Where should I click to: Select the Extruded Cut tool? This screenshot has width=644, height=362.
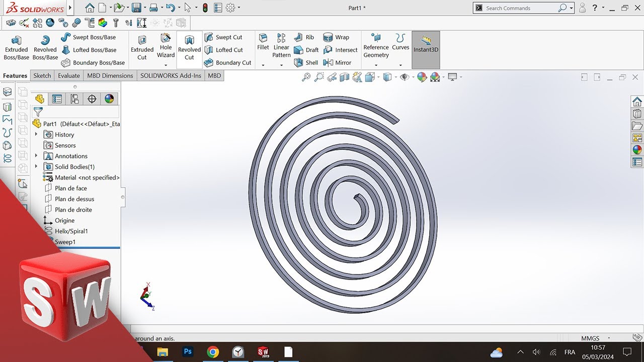[142, 48]
